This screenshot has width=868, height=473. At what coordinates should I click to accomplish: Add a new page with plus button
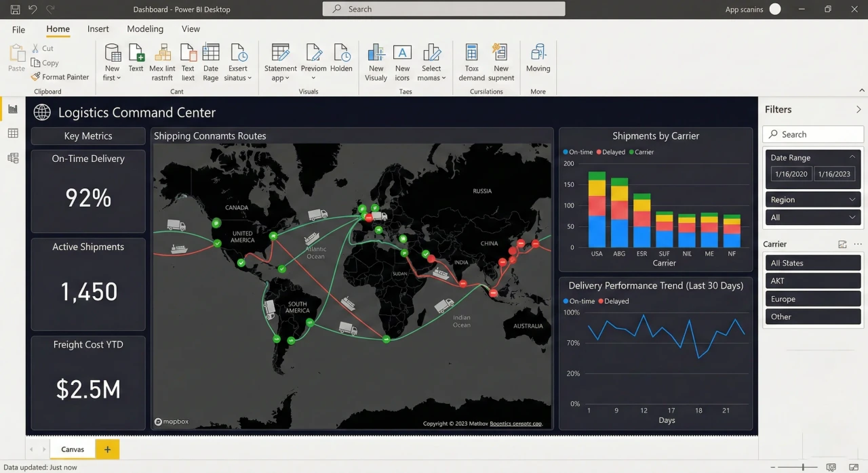107,449
